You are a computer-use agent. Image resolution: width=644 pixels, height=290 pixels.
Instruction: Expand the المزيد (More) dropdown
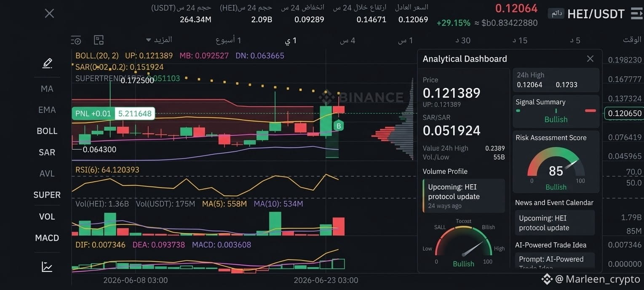coord(159,40)
